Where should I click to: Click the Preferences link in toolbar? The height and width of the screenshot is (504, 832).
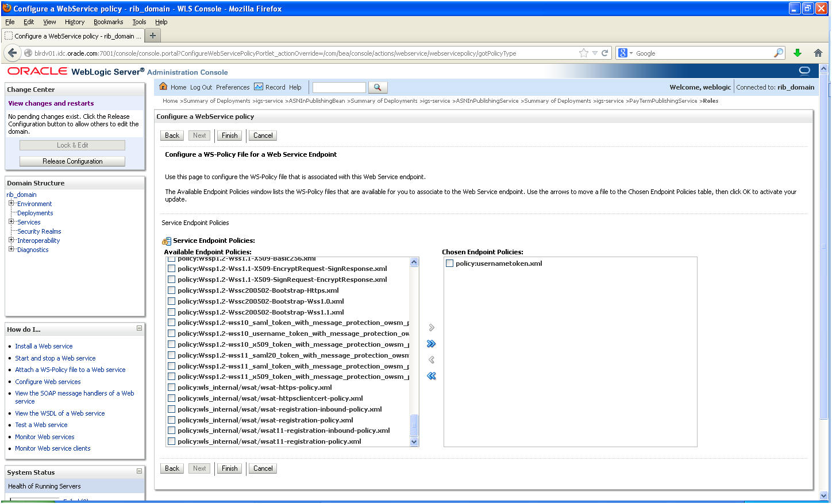233,87
